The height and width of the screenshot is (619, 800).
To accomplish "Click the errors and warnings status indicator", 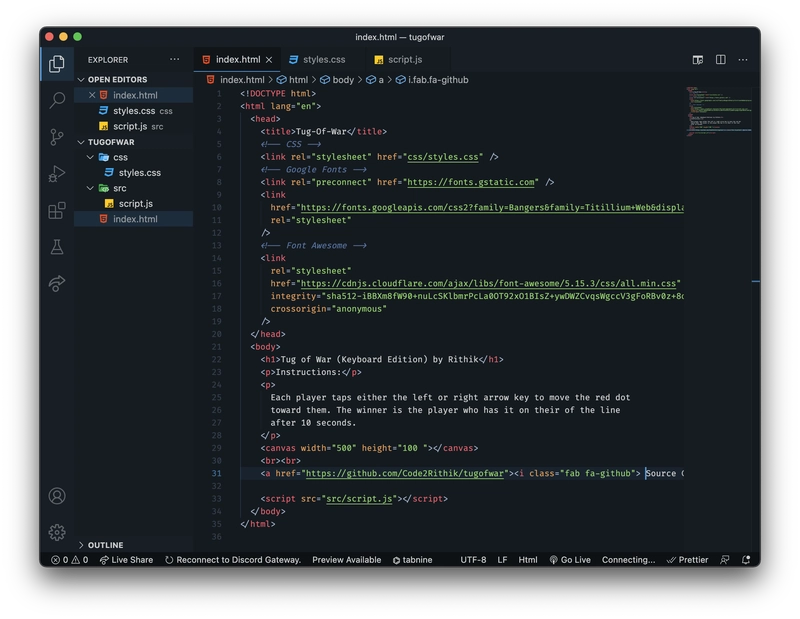I will [70, 560].
